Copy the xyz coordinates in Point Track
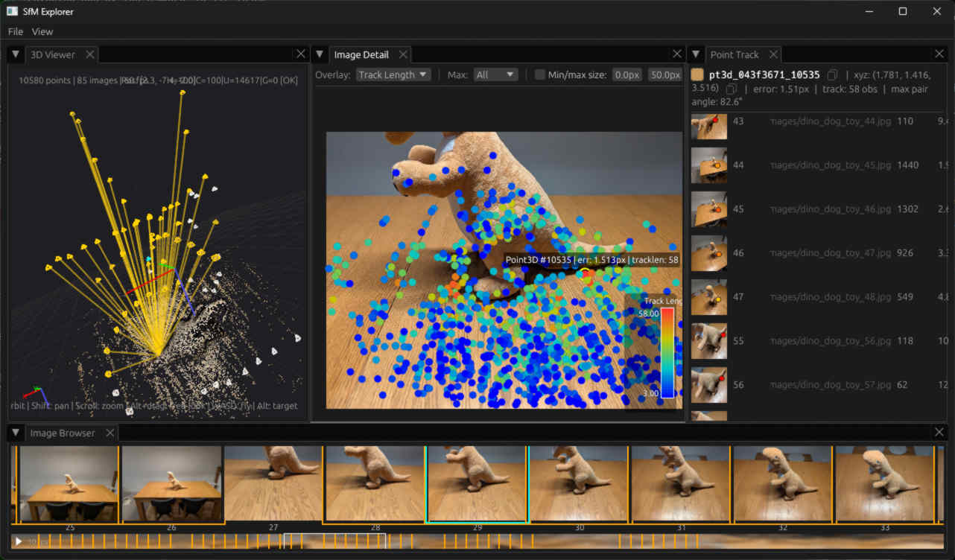This screenshot has height=560, width=955. 732,89
